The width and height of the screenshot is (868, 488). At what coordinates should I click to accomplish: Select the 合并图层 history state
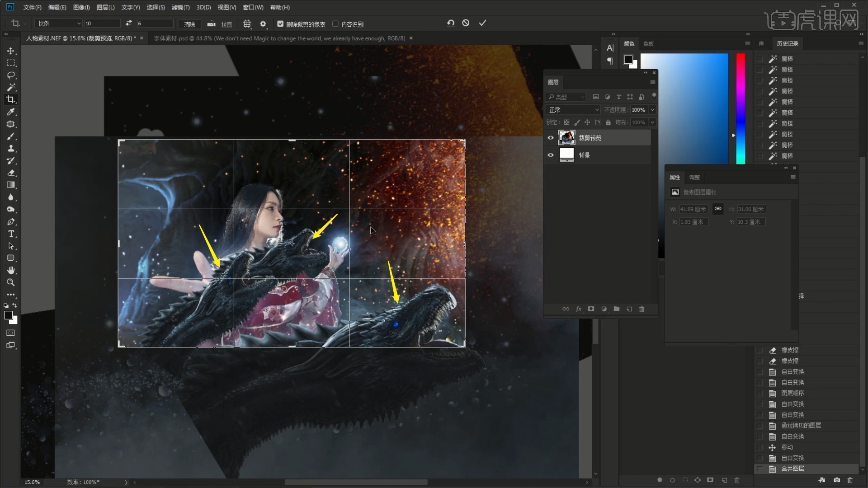pyautogui.click(x=793, y=469)
